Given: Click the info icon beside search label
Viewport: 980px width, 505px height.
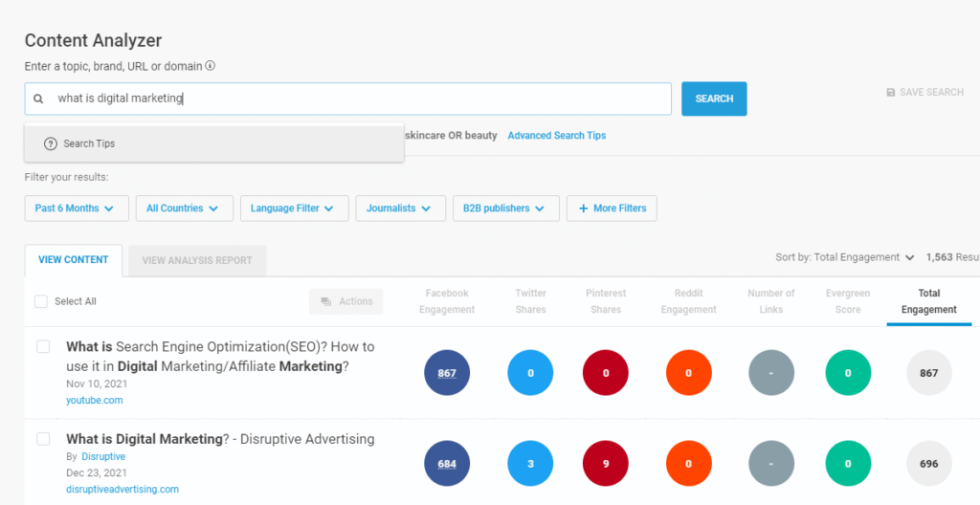Looking at the screenshot, I should tap(211, 66).
